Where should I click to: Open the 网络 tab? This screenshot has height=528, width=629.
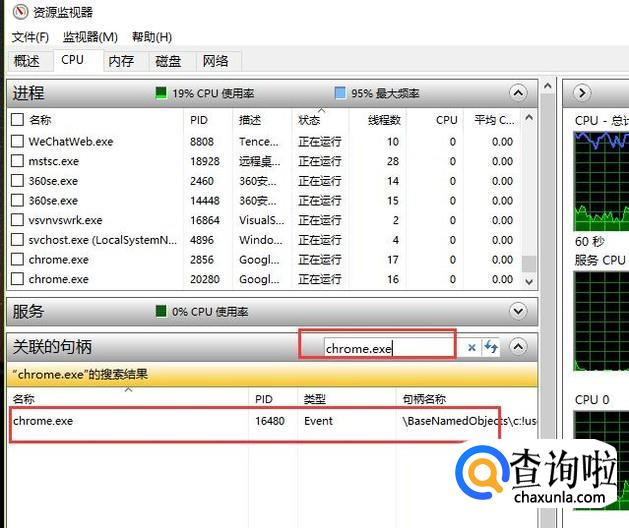pos(215,61)
